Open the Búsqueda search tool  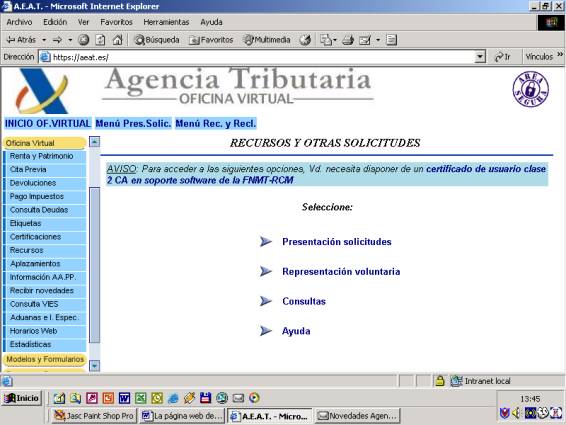pyautogui.click(x=157, y=40)
